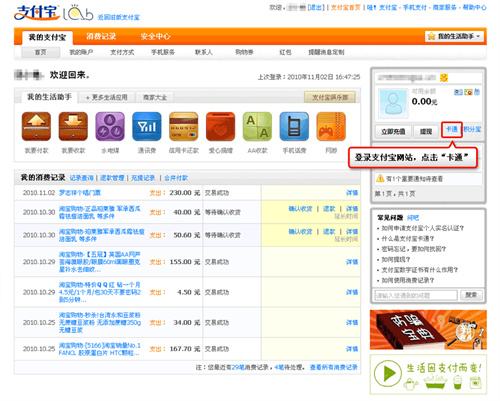Open 详情 for the 230.00 元 record
This screenshot has width=500, height=401.
[x=352, y=193]
